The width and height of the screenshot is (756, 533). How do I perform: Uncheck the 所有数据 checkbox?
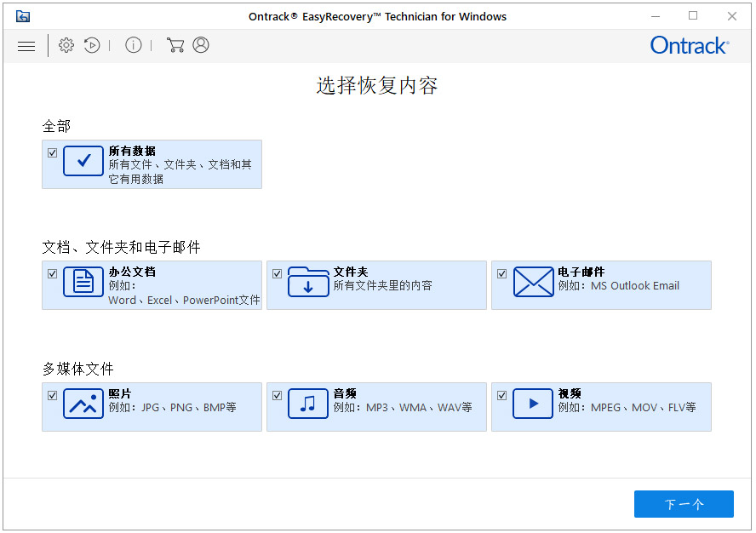(53, 151)
